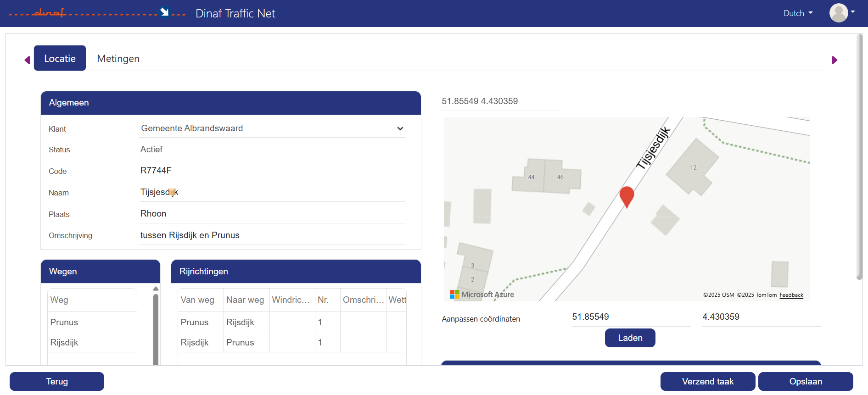Click the Nr. column header
The width and height of the screenshot is (868, 395).
click(328, 300)
